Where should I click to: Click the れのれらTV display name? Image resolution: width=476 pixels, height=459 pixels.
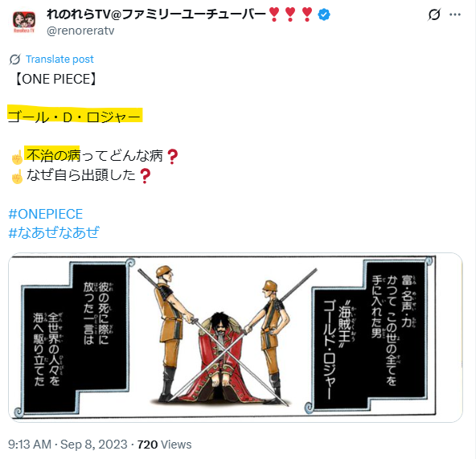[x=156, y=14]
